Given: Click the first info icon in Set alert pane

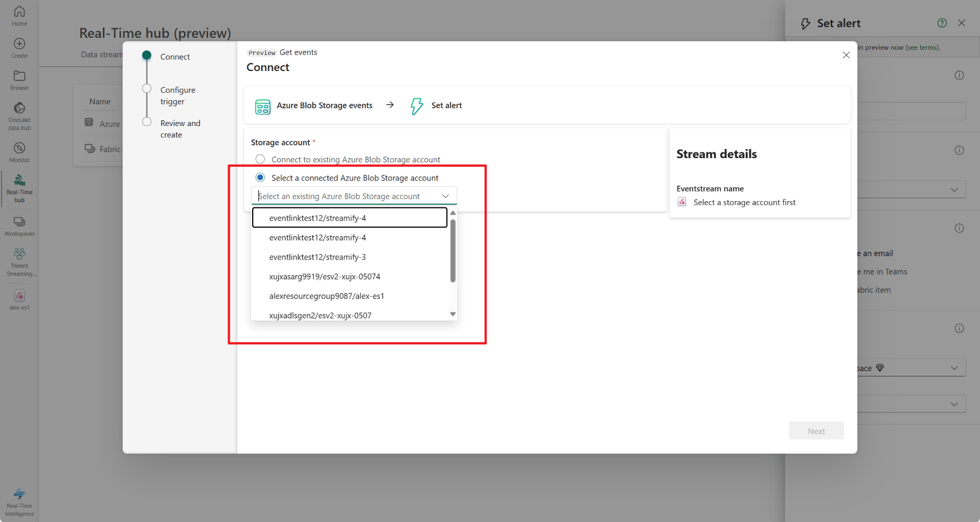Looking at the screenshot, I should coord(959,75).
